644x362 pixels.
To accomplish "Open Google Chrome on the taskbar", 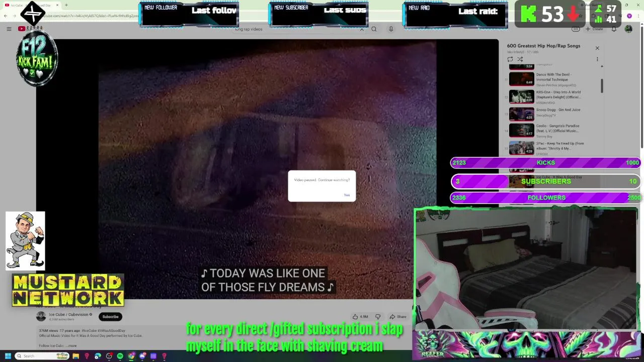I will click(131, 356).
